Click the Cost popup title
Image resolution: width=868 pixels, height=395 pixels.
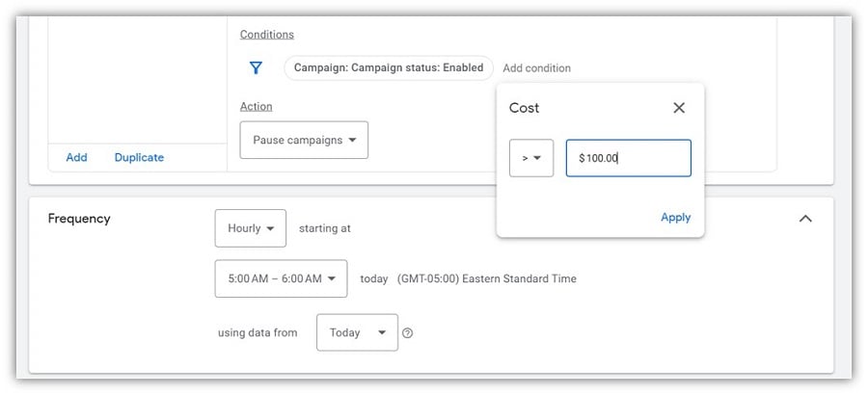[524, 108]
